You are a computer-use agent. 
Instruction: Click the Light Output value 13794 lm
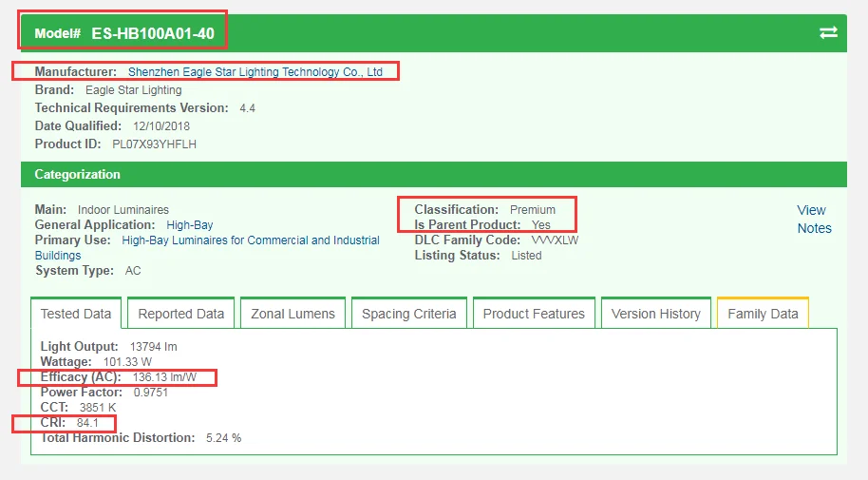point(154,347)
